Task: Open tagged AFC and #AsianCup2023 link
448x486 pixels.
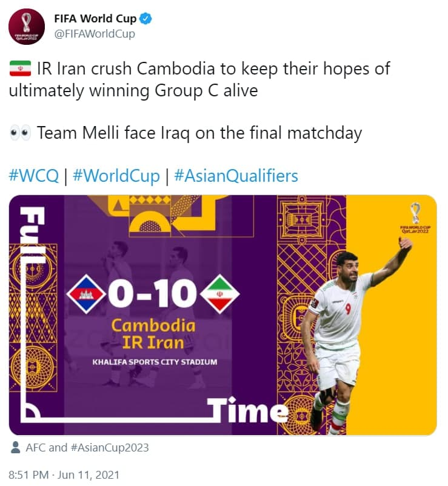Action: pyautogui.click(x=87, y=448)
